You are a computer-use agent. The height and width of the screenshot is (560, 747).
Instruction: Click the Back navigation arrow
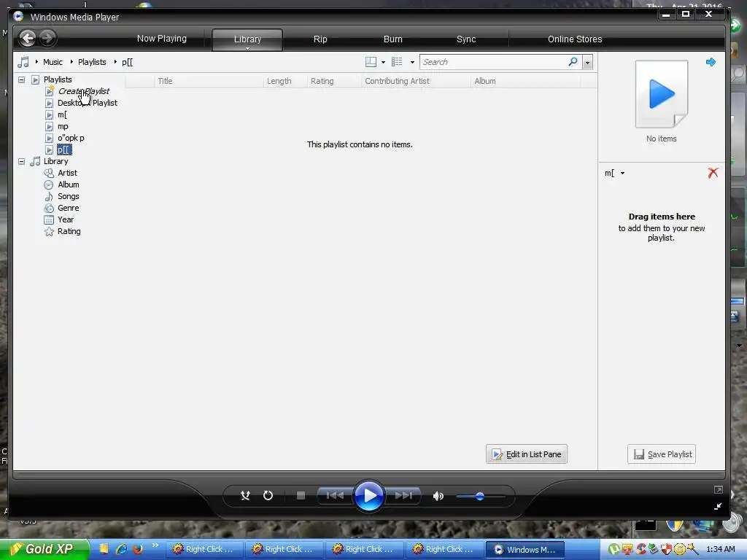pyautogui.click(x=28, y=38)
